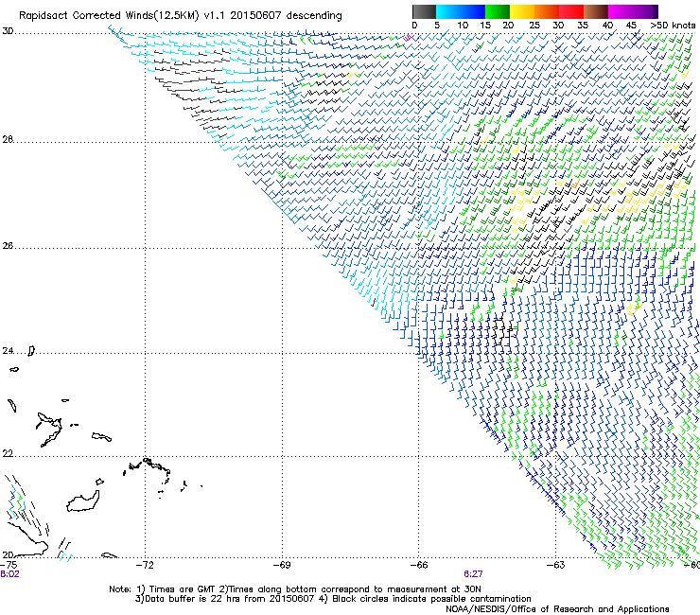
Task: Click the -75 longitude axis label
Action: (9, 565)
